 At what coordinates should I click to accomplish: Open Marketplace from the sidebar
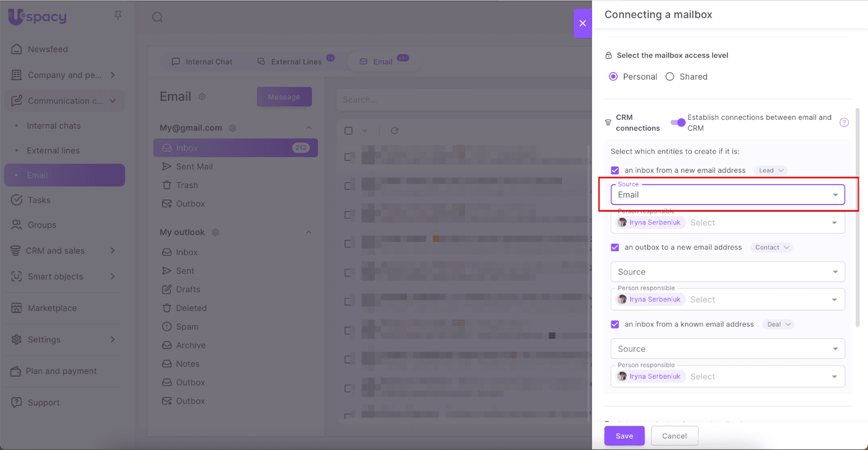click(x=52, y=308)
